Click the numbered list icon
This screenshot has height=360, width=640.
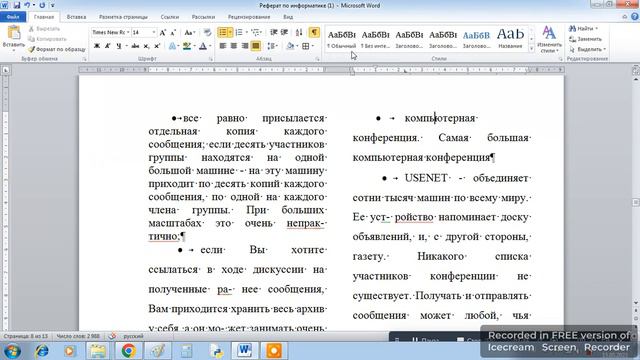coord(239,32)
